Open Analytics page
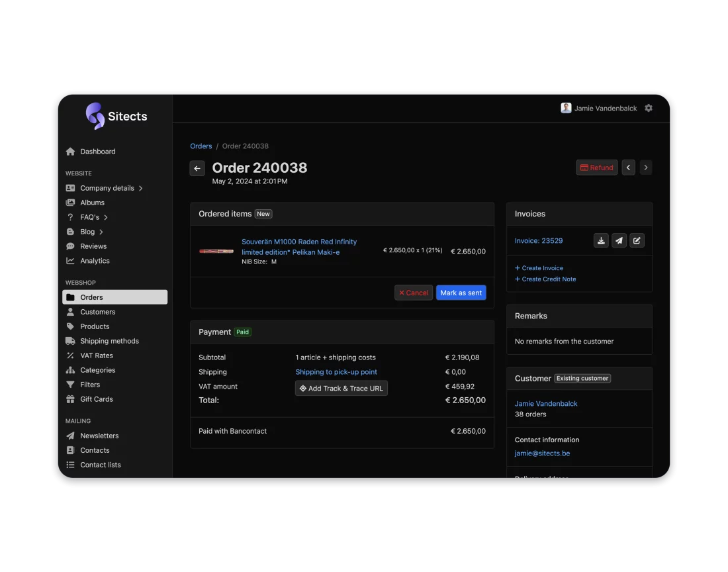Screen dimensions: 728x572 tap(95, 261)
